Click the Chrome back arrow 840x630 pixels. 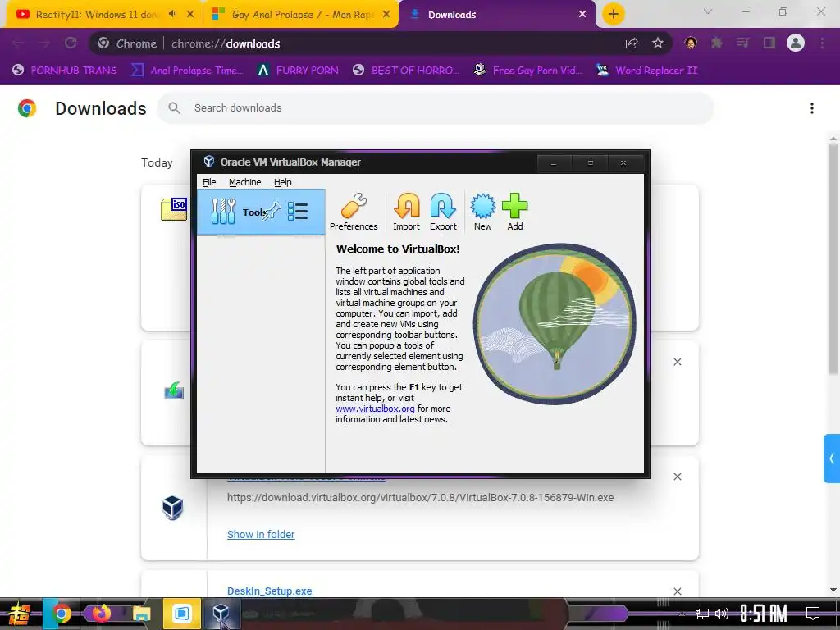click(18, 43)
